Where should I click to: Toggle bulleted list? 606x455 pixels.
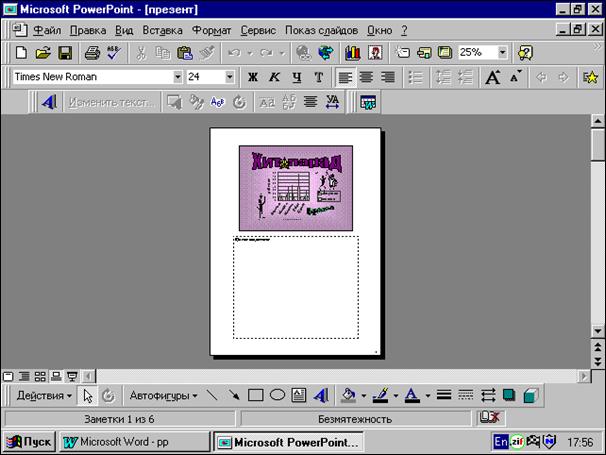pyautogui.click(x=415, y=77)
